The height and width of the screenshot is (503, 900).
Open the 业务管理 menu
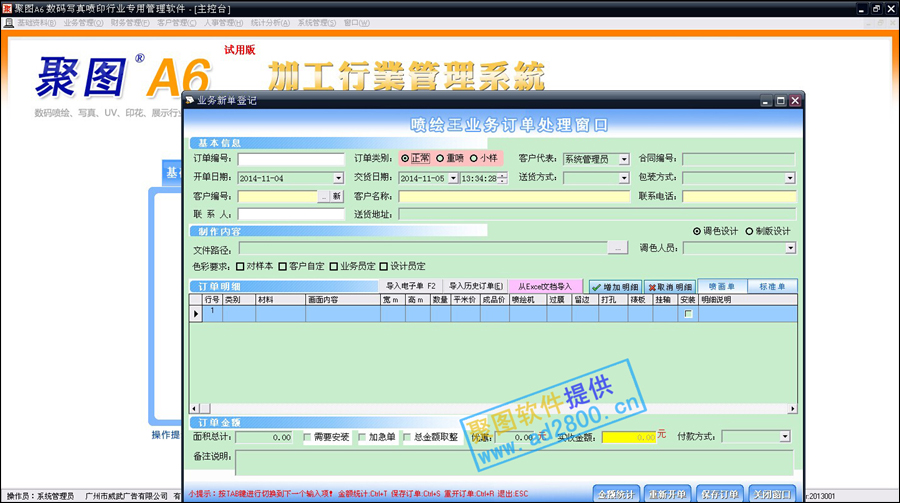point(83,23)
